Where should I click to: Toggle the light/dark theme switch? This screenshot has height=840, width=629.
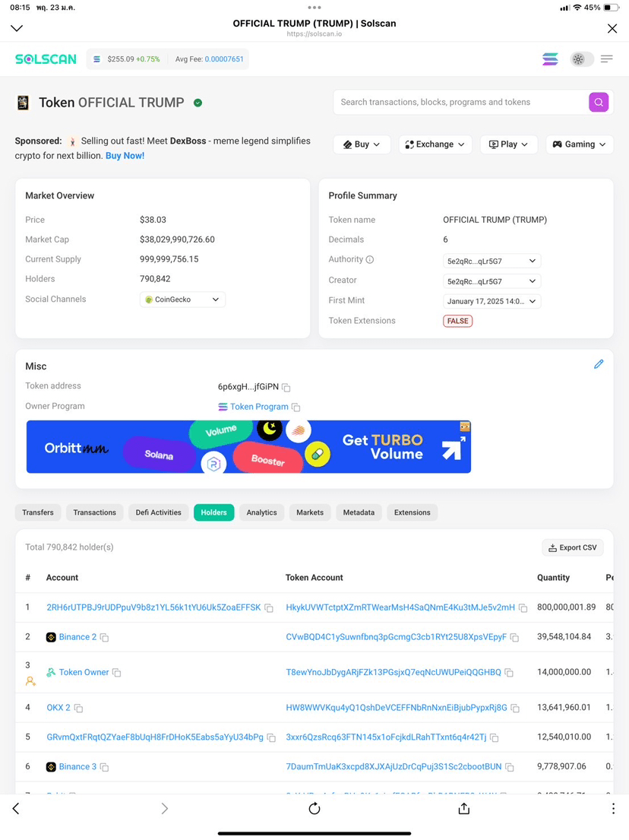(x=581, y=59)
